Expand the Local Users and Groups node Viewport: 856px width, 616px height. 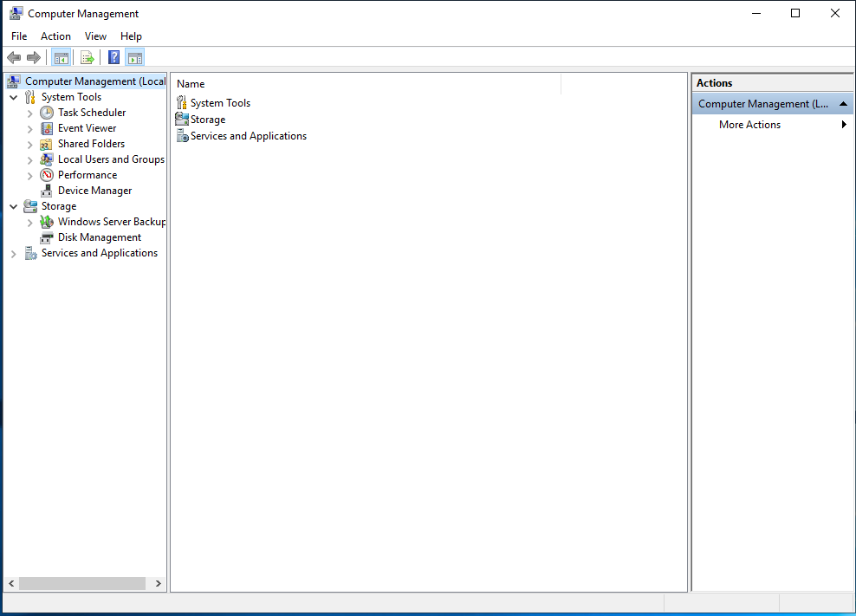click(x=30, y=160)
